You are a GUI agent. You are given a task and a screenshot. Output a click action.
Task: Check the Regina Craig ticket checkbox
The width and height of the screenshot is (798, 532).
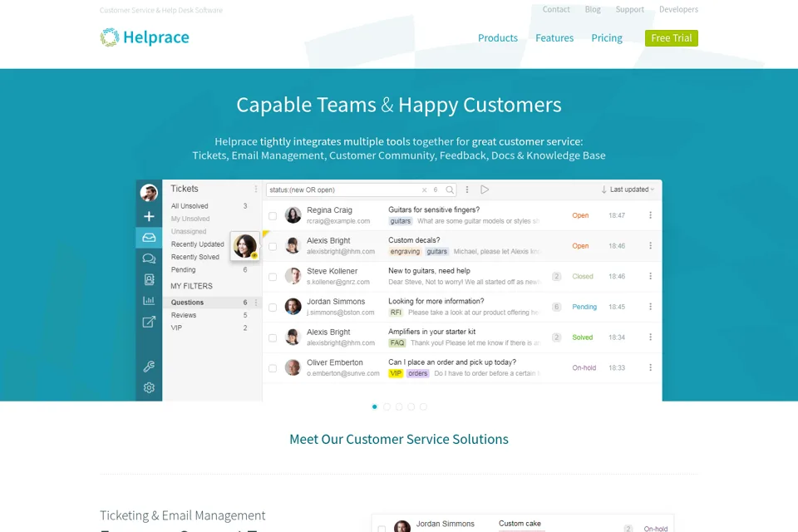(x=273, y=216)
